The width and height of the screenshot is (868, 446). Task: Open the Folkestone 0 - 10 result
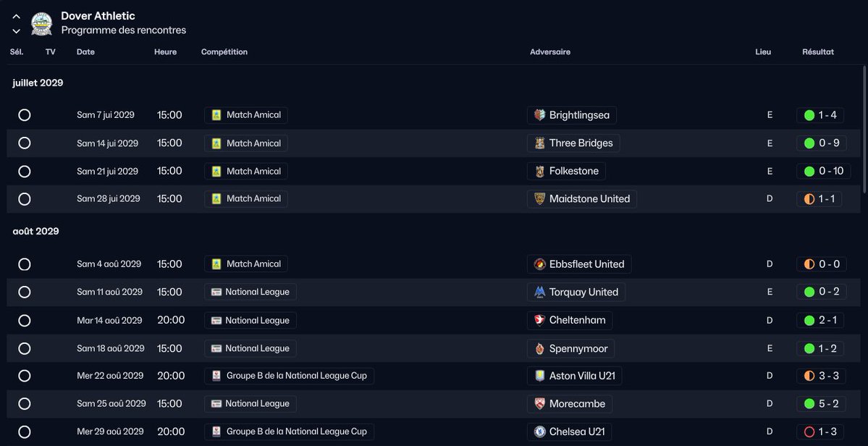pos(824,171)
